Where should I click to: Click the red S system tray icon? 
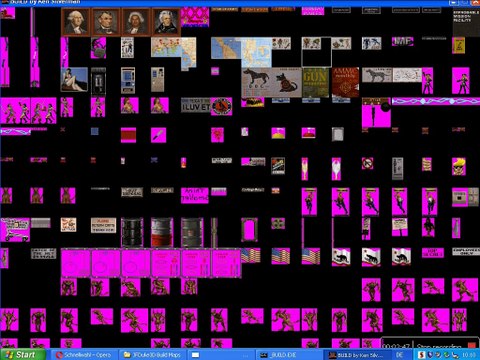click(421, 355)
